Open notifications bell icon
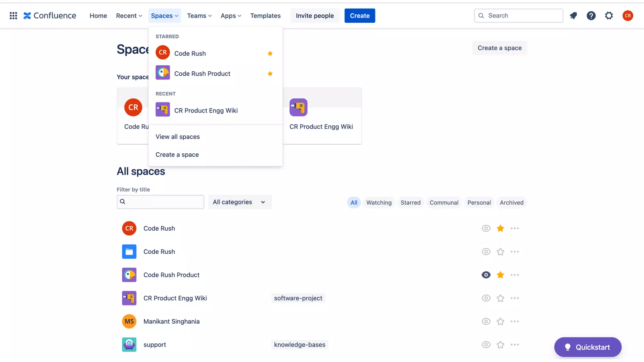Image resolution: width=644 pixels, height=362 pixels. (573, 16)
